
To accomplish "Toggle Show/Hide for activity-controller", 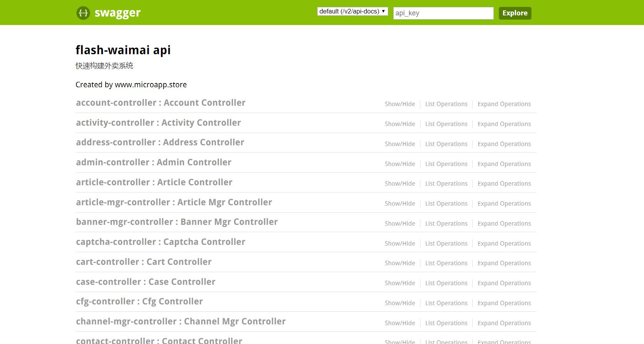I will [400, 124].
